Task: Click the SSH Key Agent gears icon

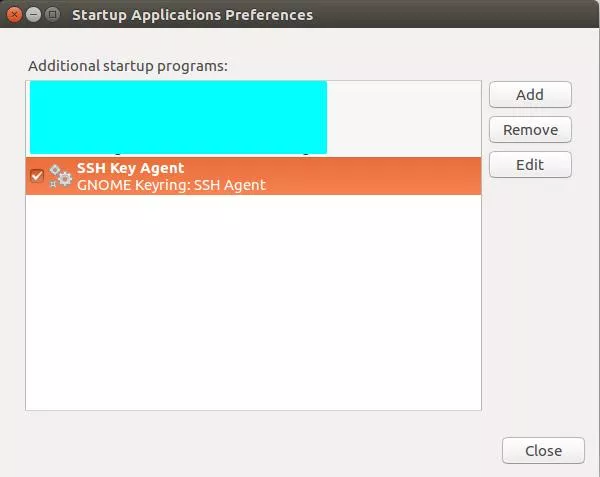Action: click(60, 176)
